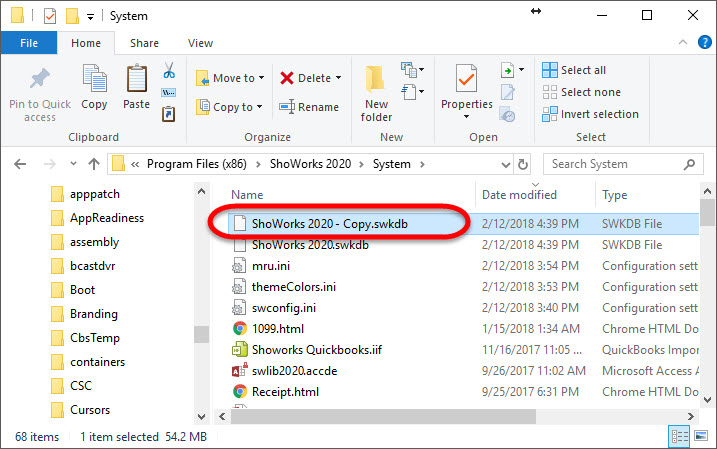This screenshot has width=717, height=449.
Task: Click the navigation pane scroll down arrow
Action: point(201,417)
